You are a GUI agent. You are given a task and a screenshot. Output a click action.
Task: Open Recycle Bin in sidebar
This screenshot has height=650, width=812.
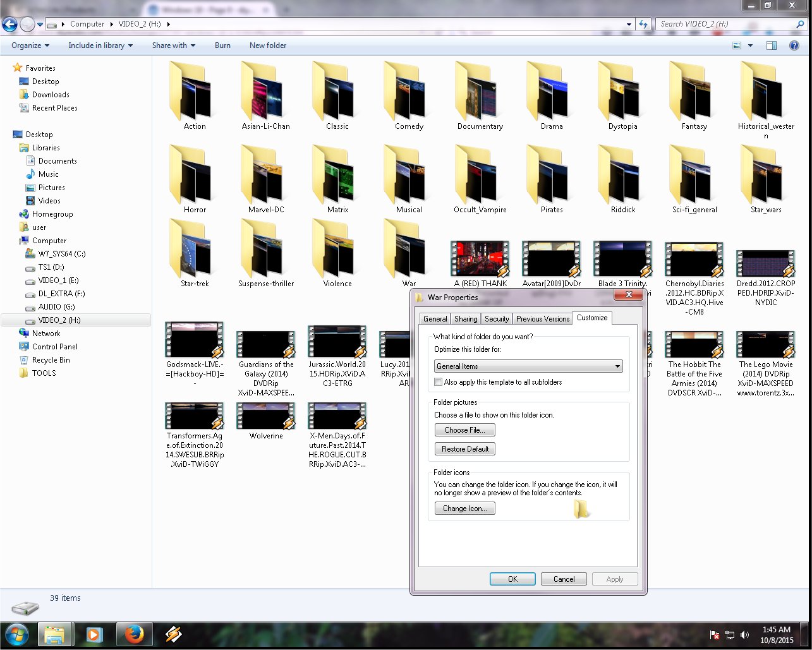click(x=51, y=360)
